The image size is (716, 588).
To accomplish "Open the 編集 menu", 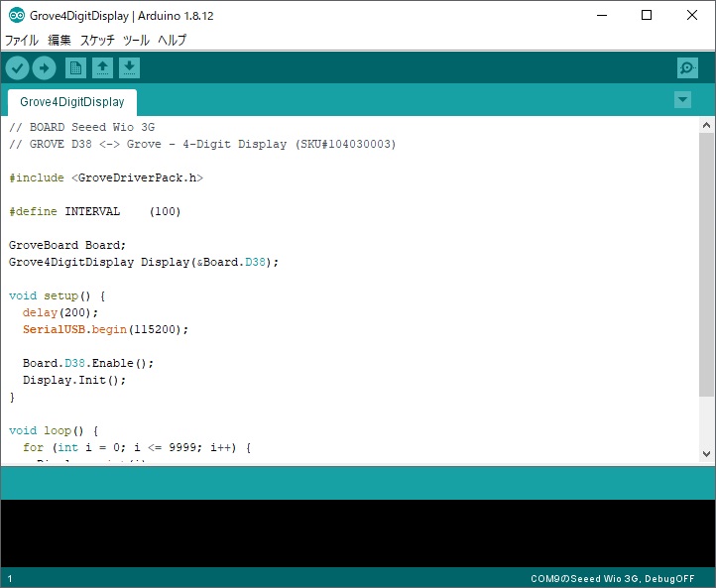I will 60,41.
